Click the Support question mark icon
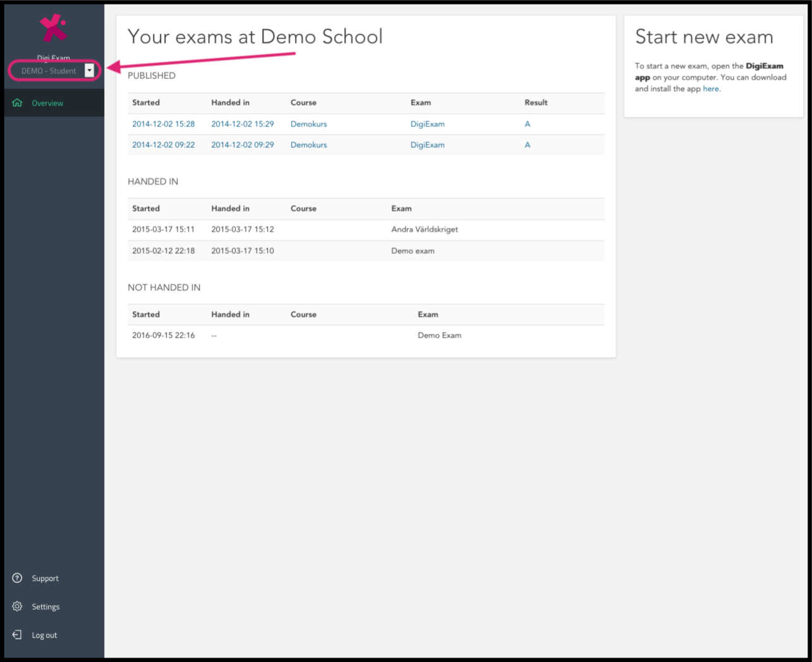The image size is (812, 662). pyautogui.click(x=17, y=578)
